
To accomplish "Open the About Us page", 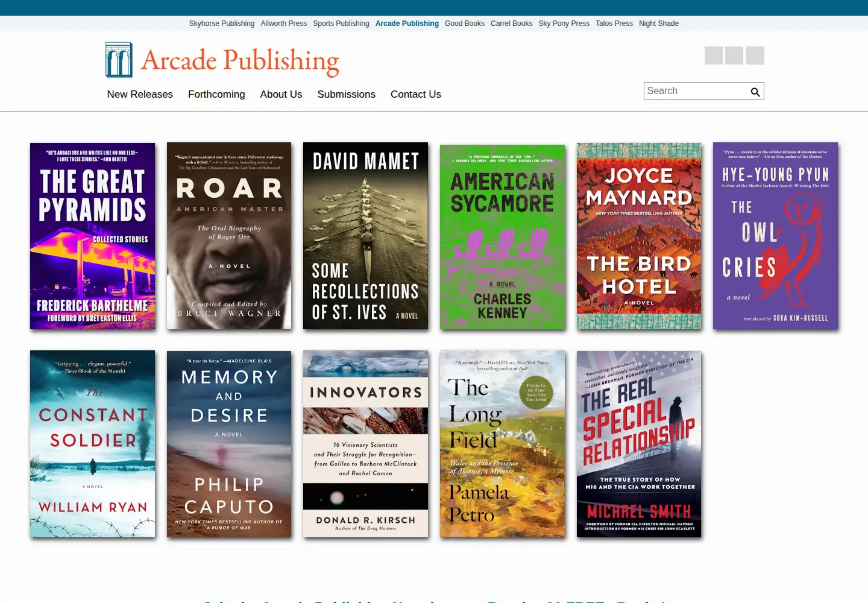I will coord(281,94).
